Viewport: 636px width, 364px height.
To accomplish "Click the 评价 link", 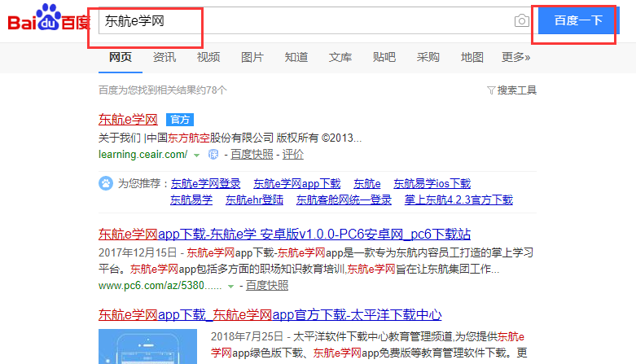I will coord(293,155).
